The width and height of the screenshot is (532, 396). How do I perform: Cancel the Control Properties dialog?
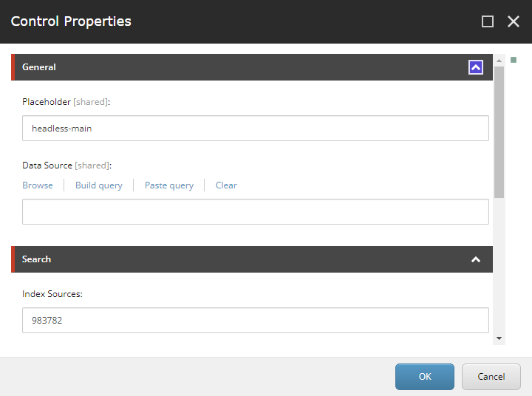click(491, 376)
